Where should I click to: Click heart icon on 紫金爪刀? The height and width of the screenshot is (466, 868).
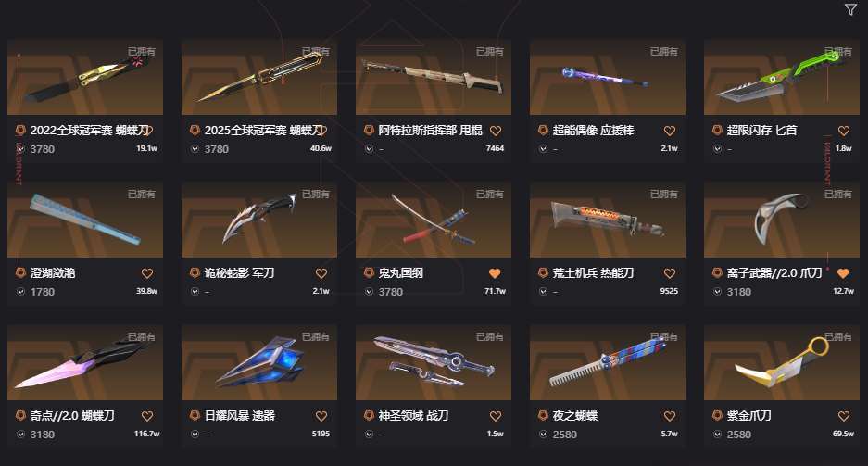(844, 416)
